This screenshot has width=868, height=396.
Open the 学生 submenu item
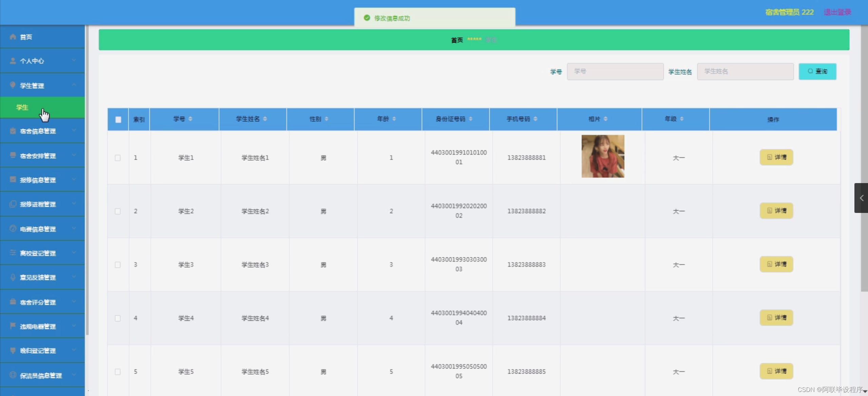pyautogui.click(x=22, y=107)
